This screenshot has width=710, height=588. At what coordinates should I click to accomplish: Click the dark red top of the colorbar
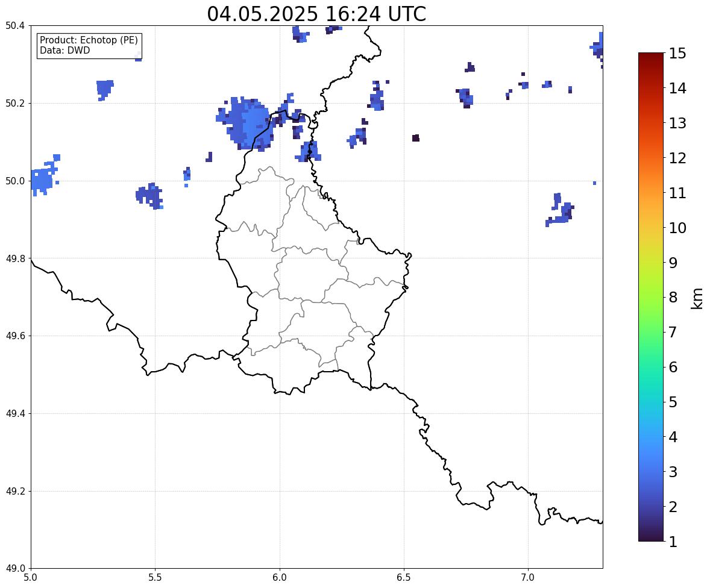click(x=651, y=57)
